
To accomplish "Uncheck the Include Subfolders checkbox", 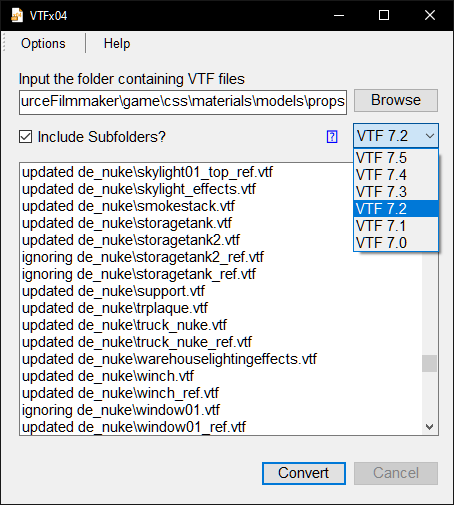I will pyautogui.click(x=26, y=137).
